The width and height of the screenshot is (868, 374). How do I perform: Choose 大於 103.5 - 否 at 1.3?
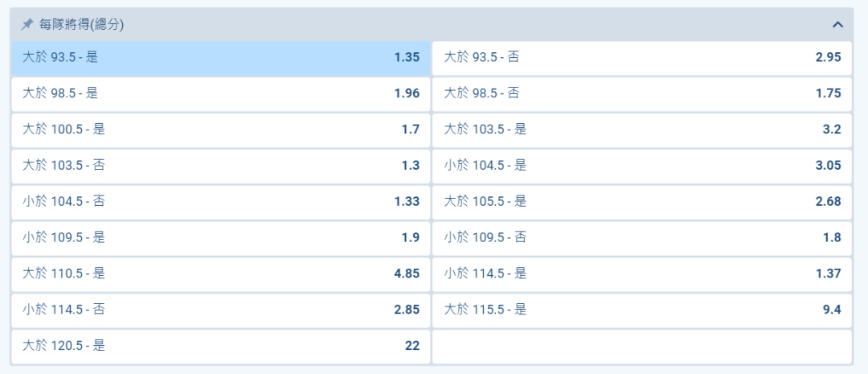point(220,166)
